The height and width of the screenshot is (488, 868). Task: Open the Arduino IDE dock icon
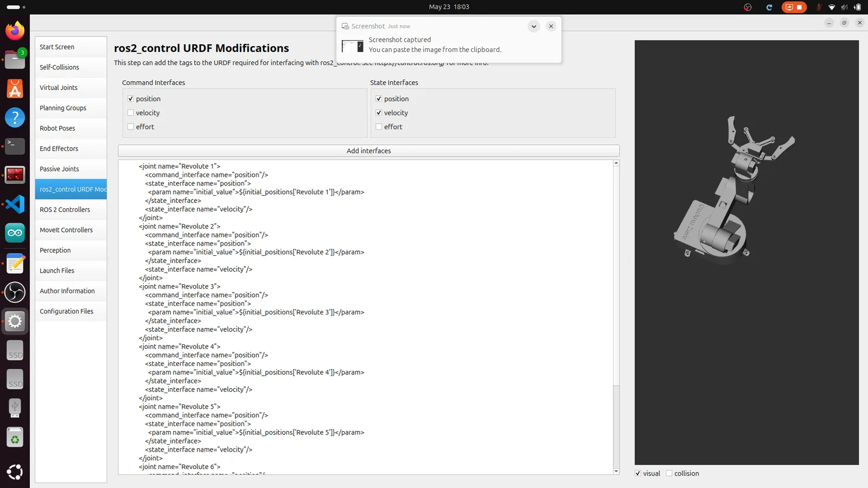pyautogui.click(x=15, y=233)
